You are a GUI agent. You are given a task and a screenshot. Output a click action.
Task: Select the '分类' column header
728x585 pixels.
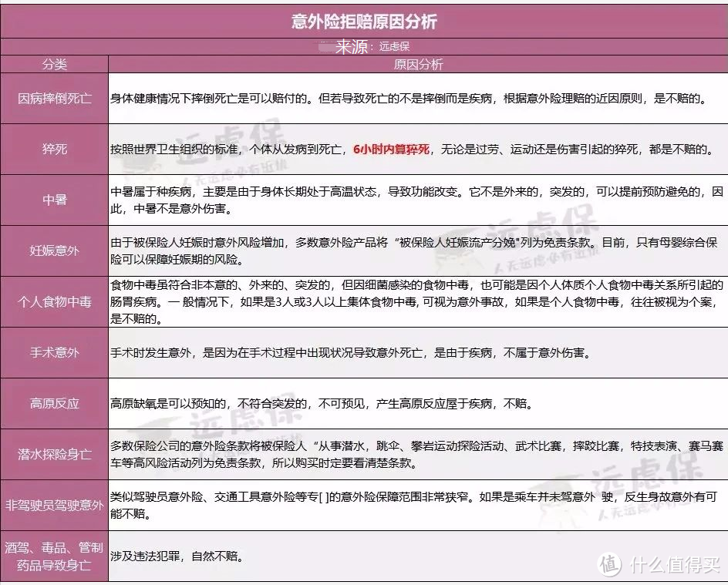tap(54, 64)
